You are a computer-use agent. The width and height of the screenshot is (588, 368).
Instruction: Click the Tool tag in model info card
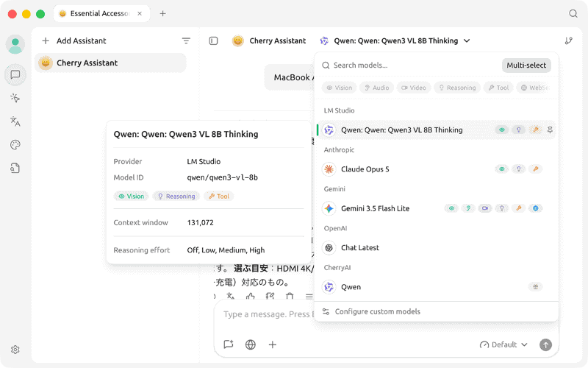219,196
